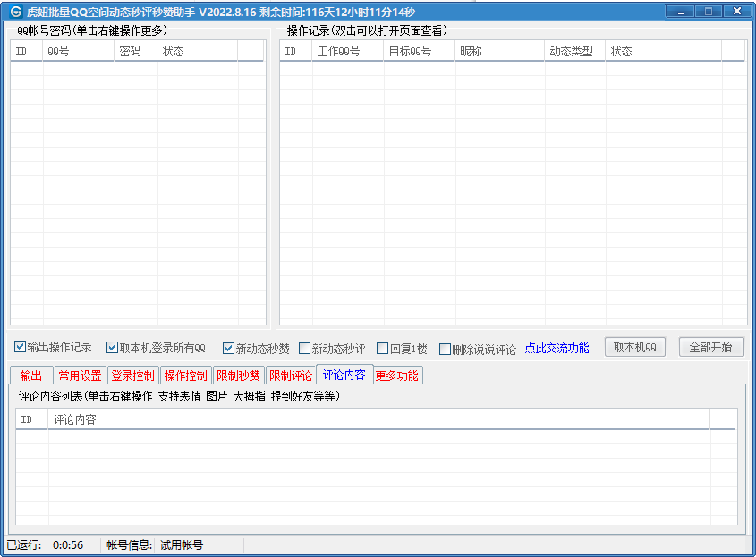
Task: Click the ID header in the QQ帐号密码 list
Action: click(x=27, y=51)
